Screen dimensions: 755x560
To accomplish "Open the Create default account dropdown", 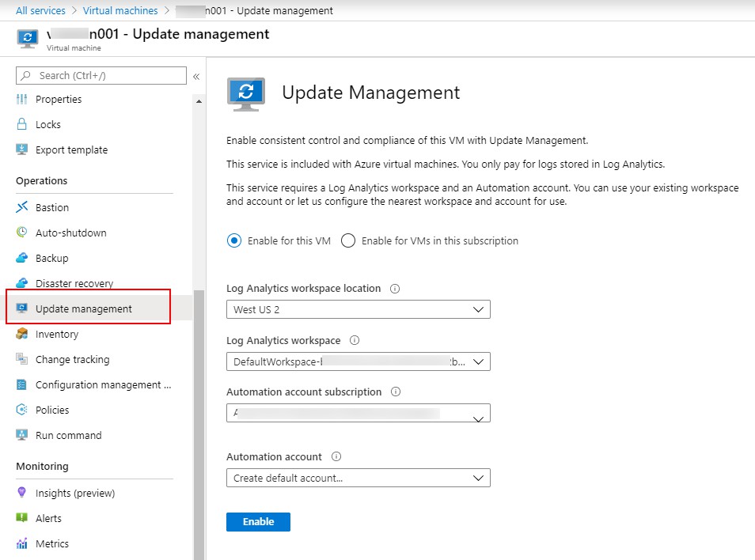I will click(x=359, y=478).
